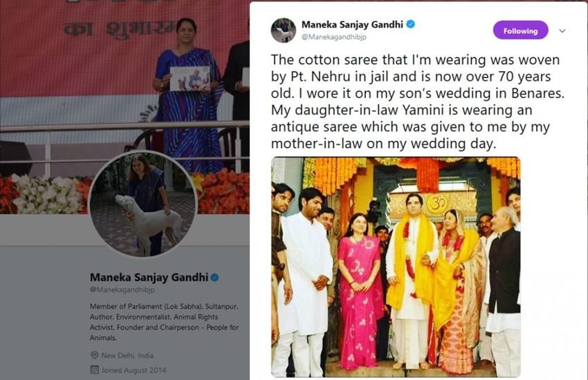The height and width of the screenshot is (380, 588).
Task: Click the tweet text about cotton saree
Action: (x=417, y=102)
